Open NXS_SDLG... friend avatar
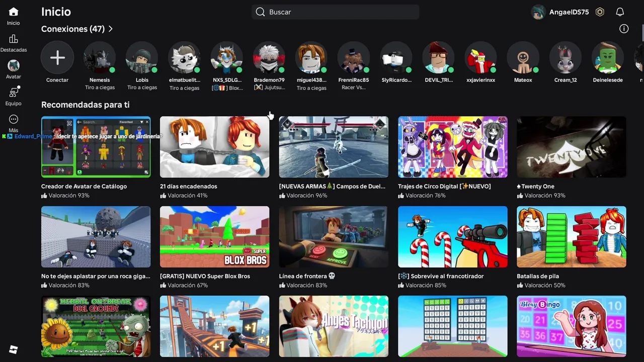Image resolution: width=644 pixels, height=362 pixels. click(x=227, y=57)
